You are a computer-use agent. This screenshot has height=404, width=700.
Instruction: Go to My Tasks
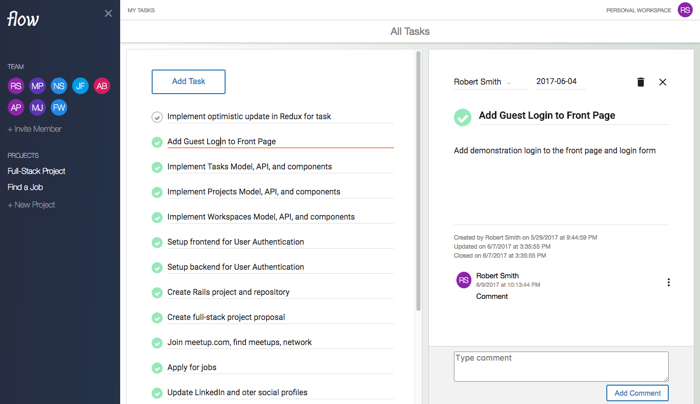(x=141, y=10)
